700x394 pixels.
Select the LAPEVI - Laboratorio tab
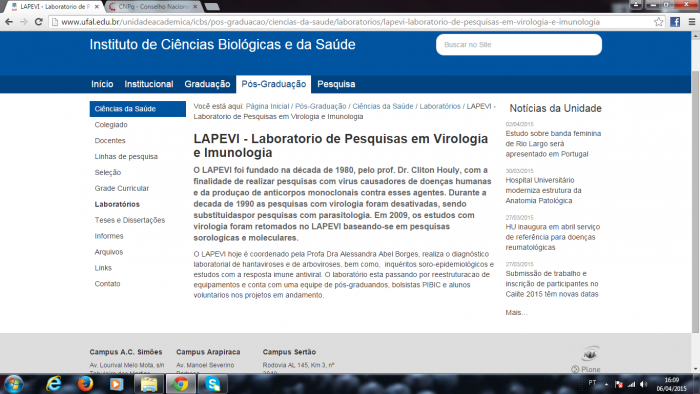[54, 7]
